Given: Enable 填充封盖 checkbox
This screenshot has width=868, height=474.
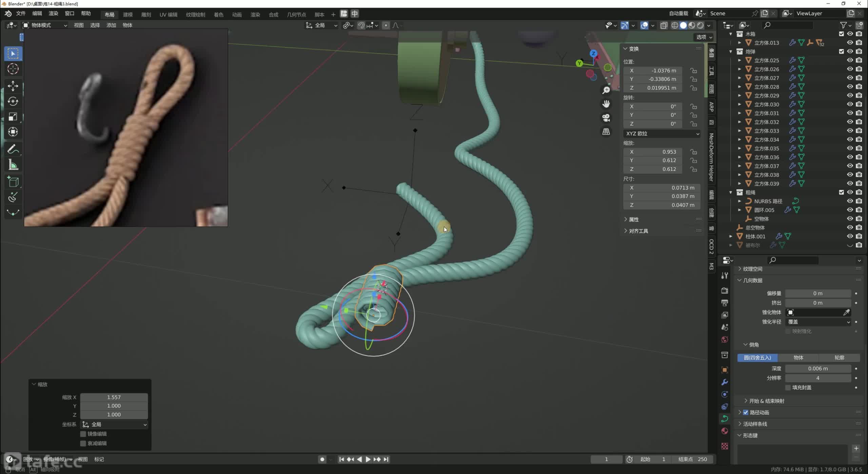Looking at the screenshot, I should [788, 387].
